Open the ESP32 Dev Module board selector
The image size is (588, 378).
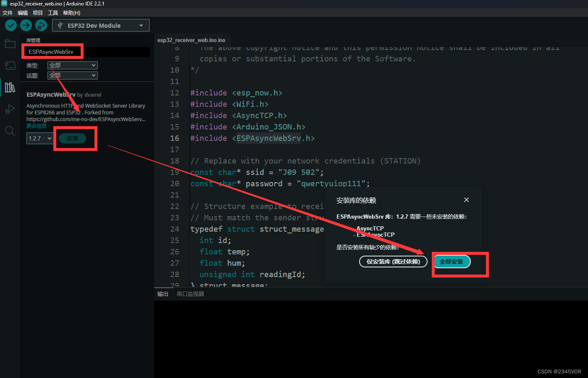(101, 25)
